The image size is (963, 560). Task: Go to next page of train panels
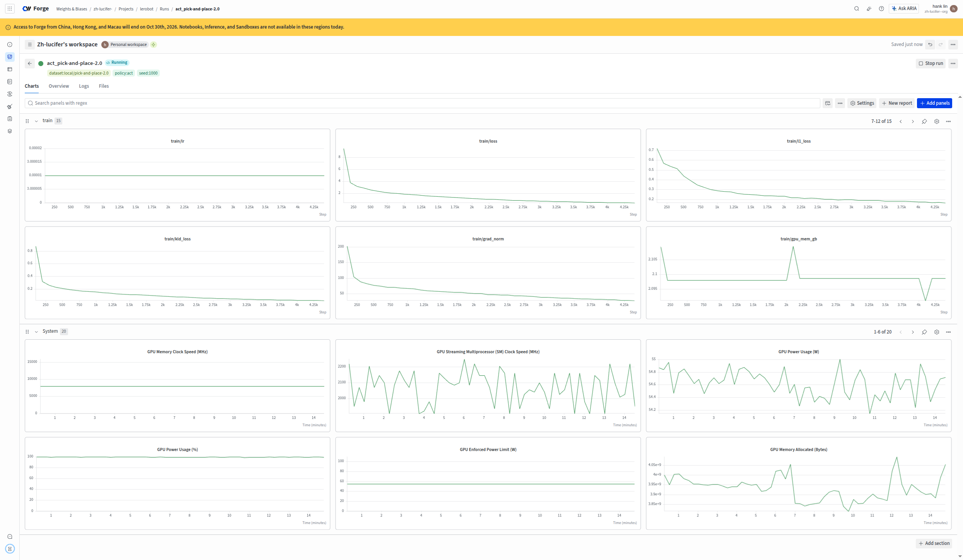[x=913, y=121]
